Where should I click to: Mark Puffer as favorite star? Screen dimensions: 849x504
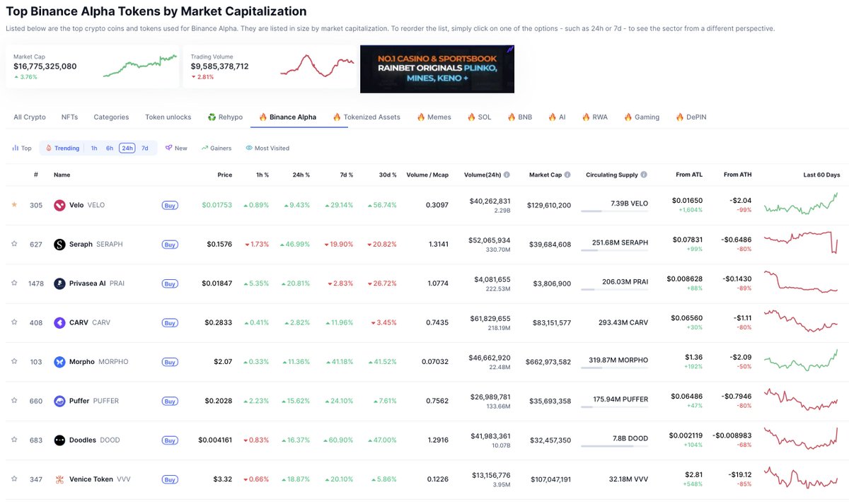click(14, 401)
